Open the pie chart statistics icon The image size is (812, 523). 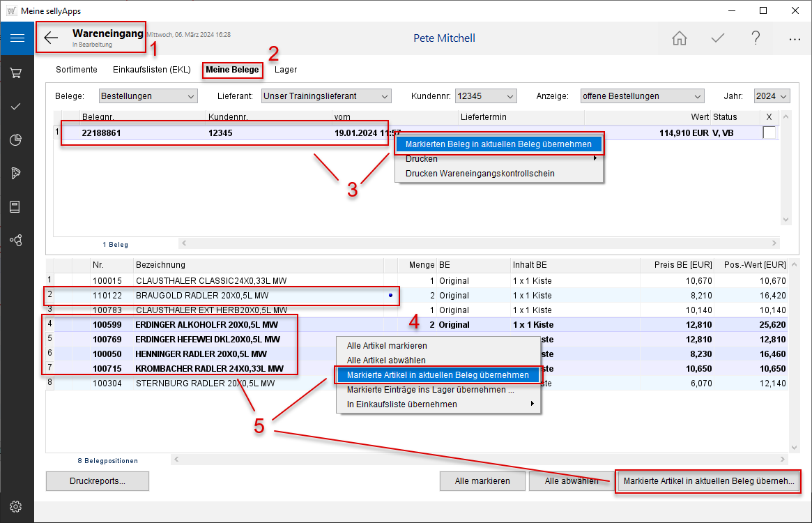(x=17, y=139)
